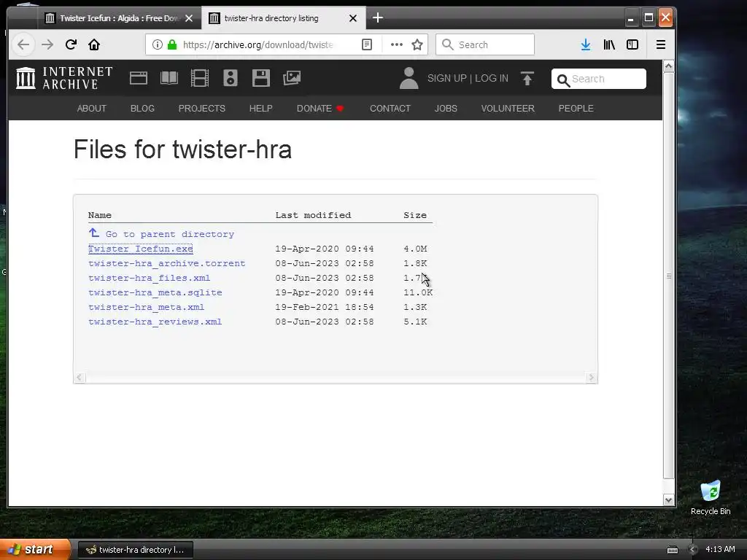Viewport: 747px width, 560px height.
Task: Open the Audio speaker icon
Action: point(231,78)
